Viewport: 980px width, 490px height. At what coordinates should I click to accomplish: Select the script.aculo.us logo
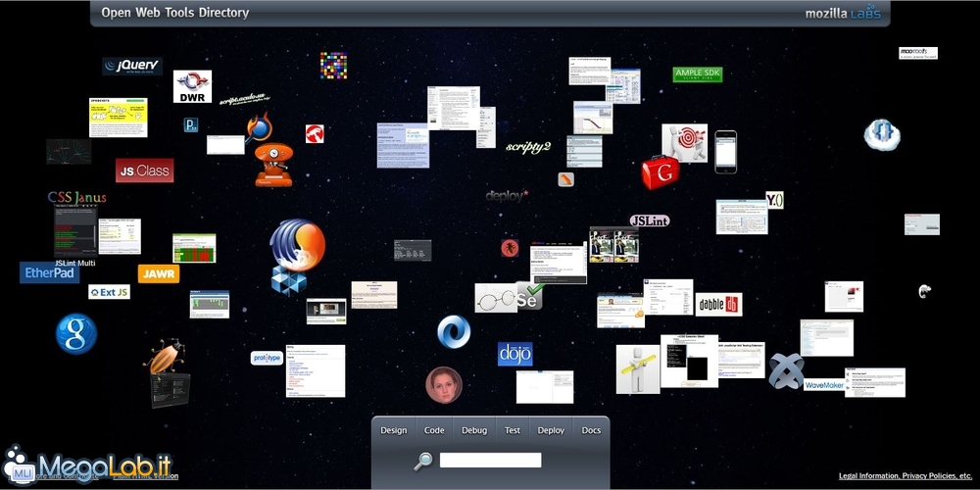pos(244,100)
